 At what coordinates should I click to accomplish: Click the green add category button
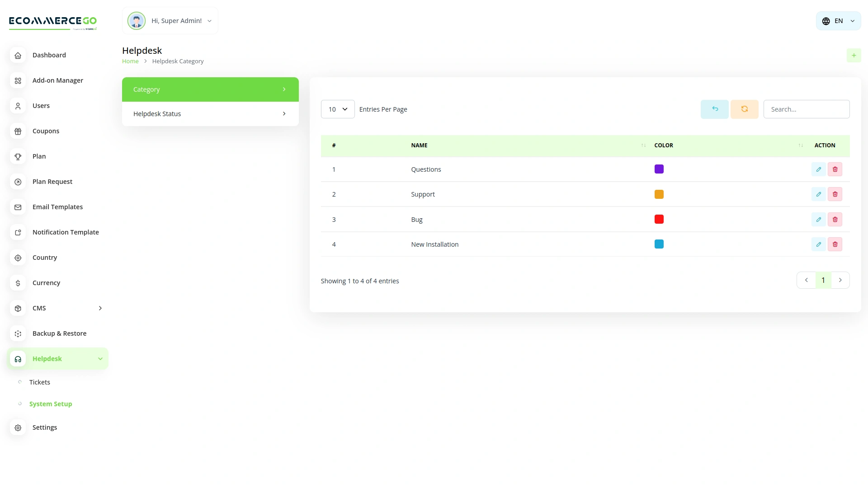[854, 55]
